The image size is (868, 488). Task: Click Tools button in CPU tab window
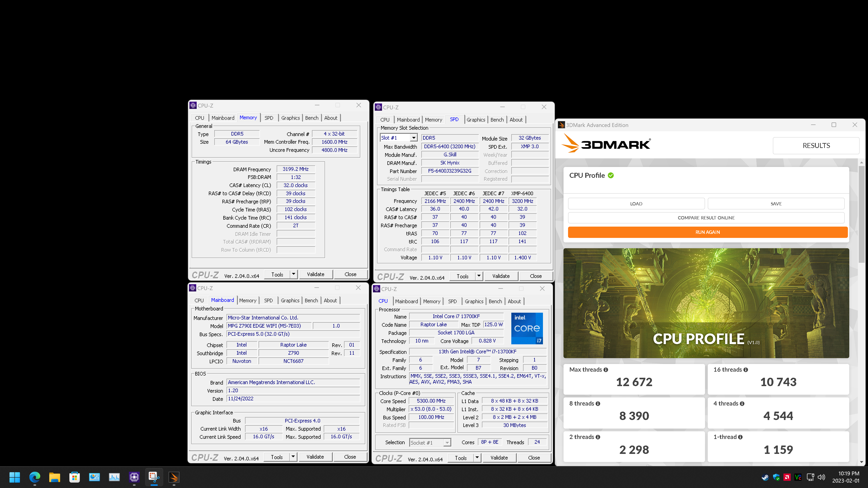coord(461,458)
